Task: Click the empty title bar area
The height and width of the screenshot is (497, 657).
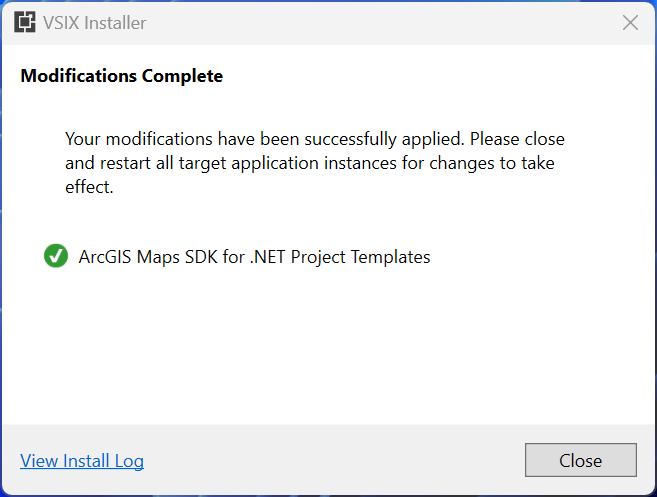Action: tap(377, 23)
